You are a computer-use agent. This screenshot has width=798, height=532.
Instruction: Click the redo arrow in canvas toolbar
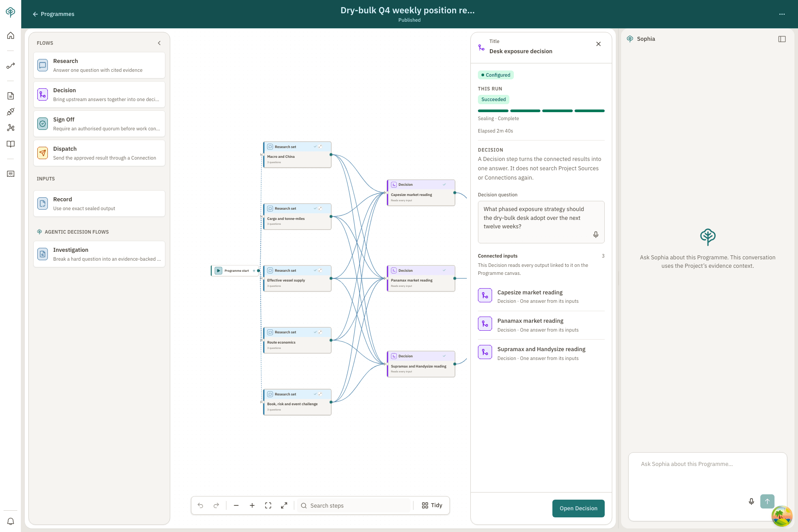(x=216, y=505)
